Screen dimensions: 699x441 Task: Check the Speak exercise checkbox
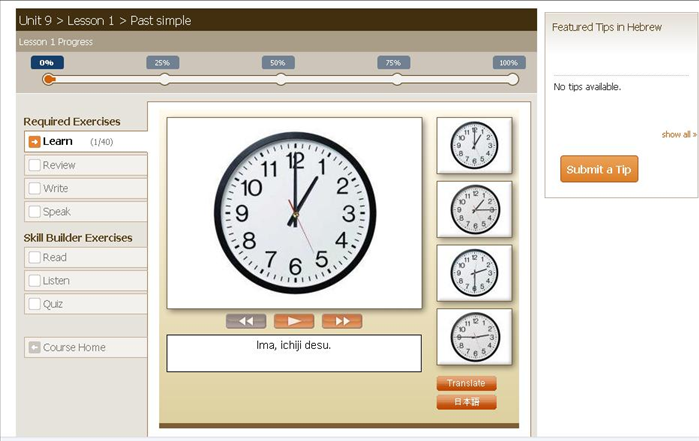pos(35,212)
